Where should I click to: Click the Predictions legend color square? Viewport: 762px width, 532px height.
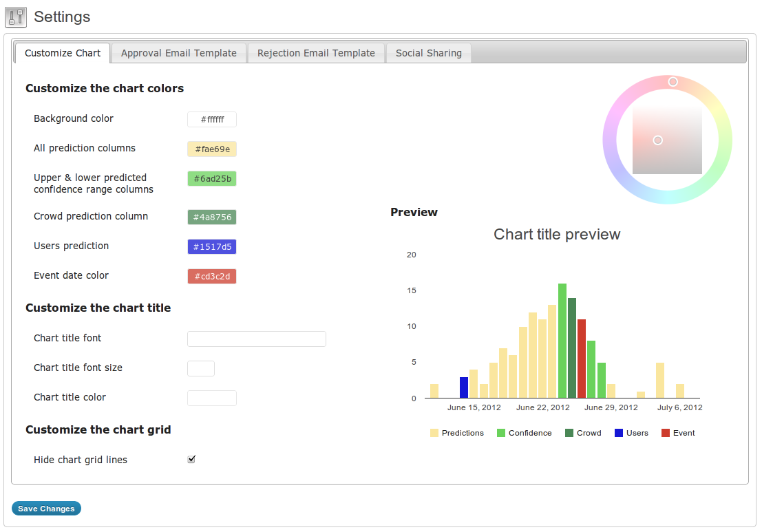tap(434, 433)
